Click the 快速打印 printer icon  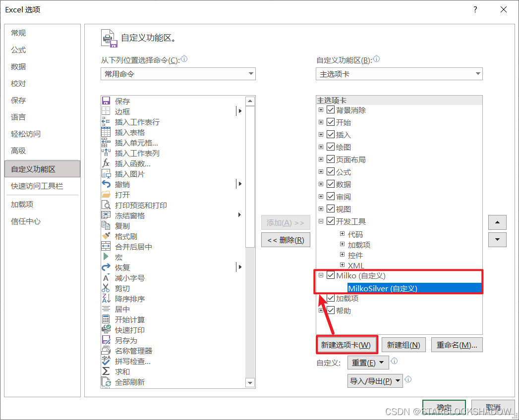tap(106, 330)
